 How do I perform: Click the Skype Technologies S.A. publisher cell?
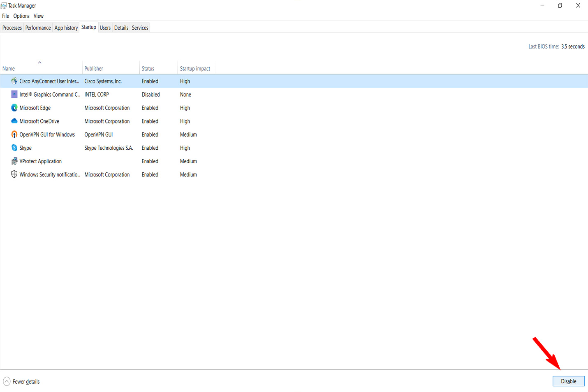coord(109,148)
